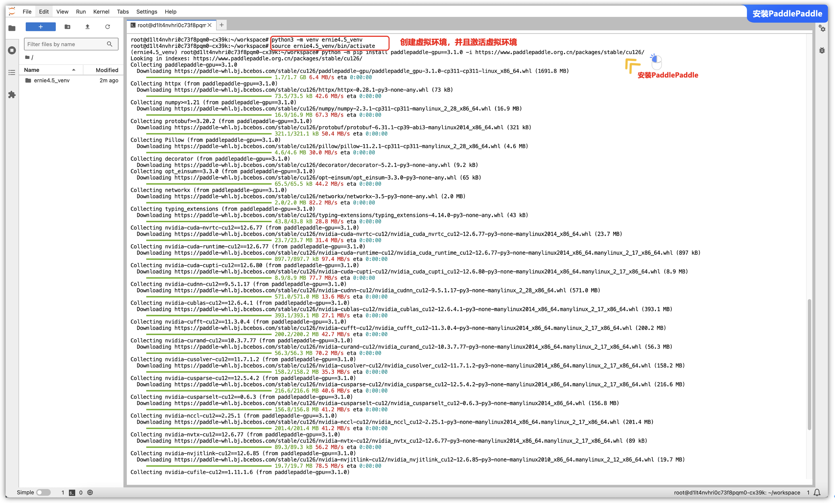Refresh the file browser list
Image resolution: width=835 pixels, height=504 pixels.
tap(107, 27)
